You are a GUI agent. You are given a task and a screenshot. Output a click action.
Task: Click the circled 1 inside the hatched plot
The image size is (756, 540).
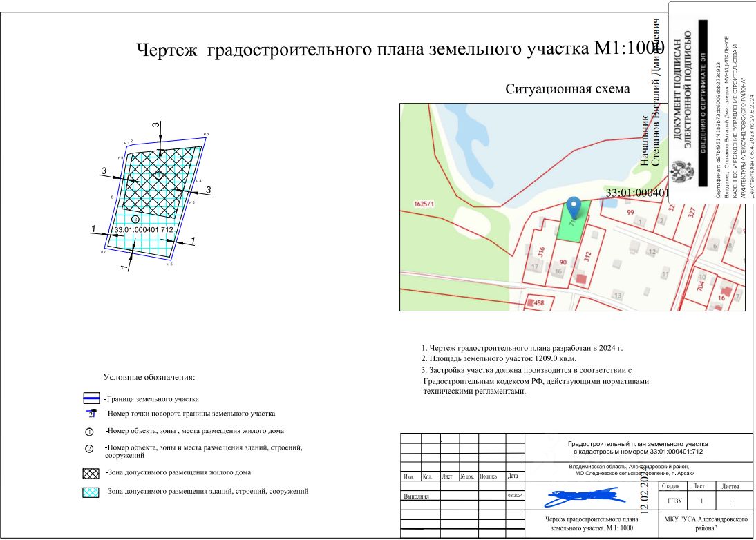coord(159,176)
